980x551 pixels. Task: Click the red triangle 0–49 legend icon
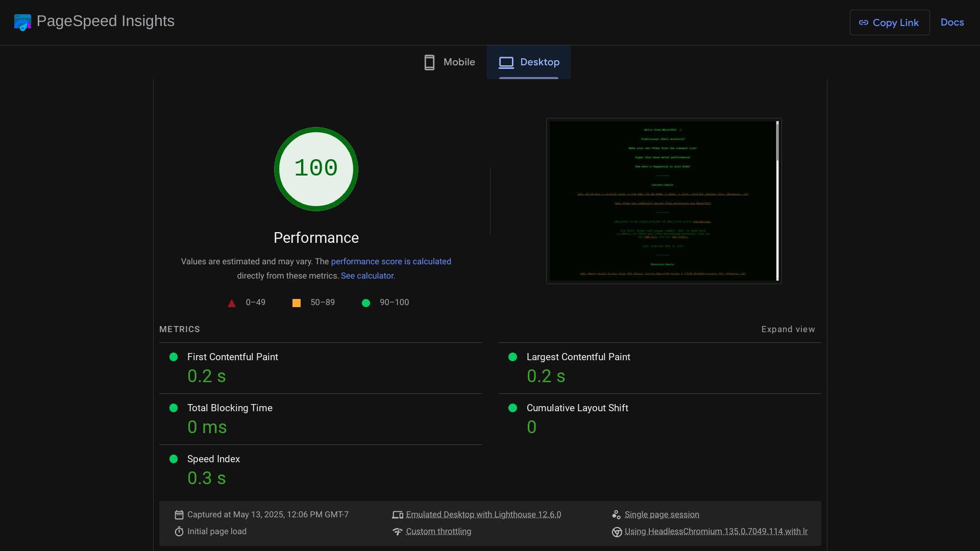(x=232, y=303)
